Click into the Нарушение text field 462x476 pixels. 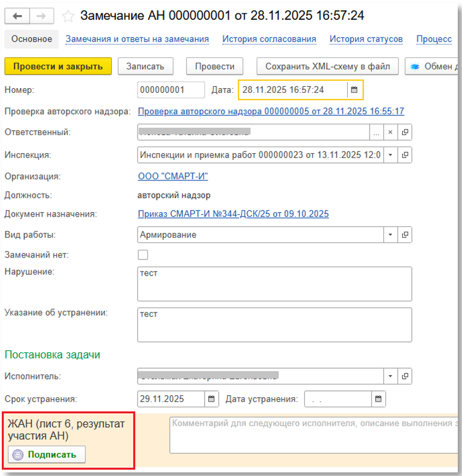[x=274, y=284]
